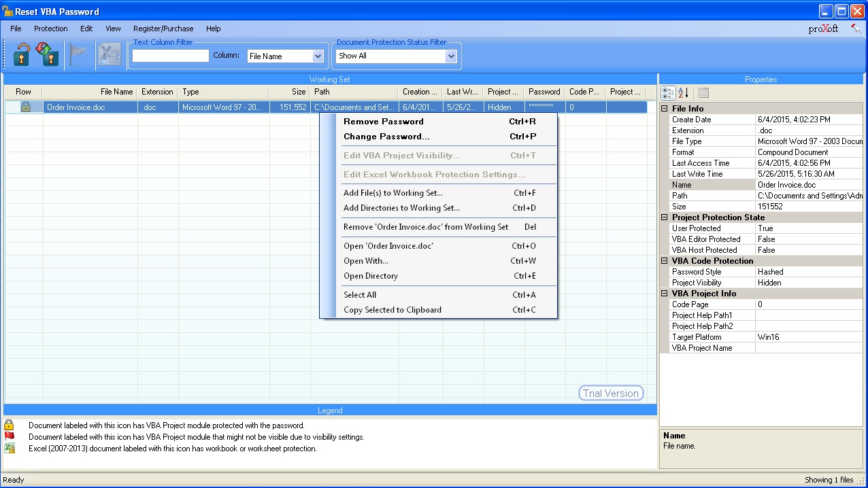Open the Document Protection Status Filter dropdown
Viewport: 868px width, 488px height.
pos(451,56)
